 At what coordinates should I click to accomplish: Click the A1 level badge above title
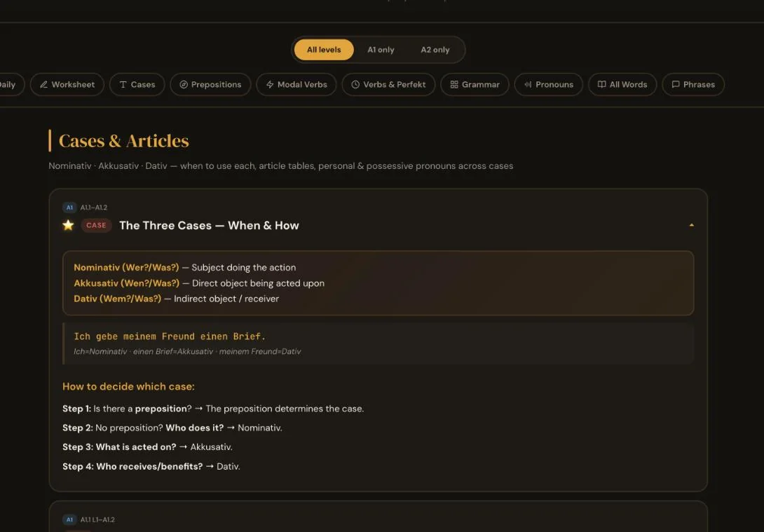click(x=69, y=207)
